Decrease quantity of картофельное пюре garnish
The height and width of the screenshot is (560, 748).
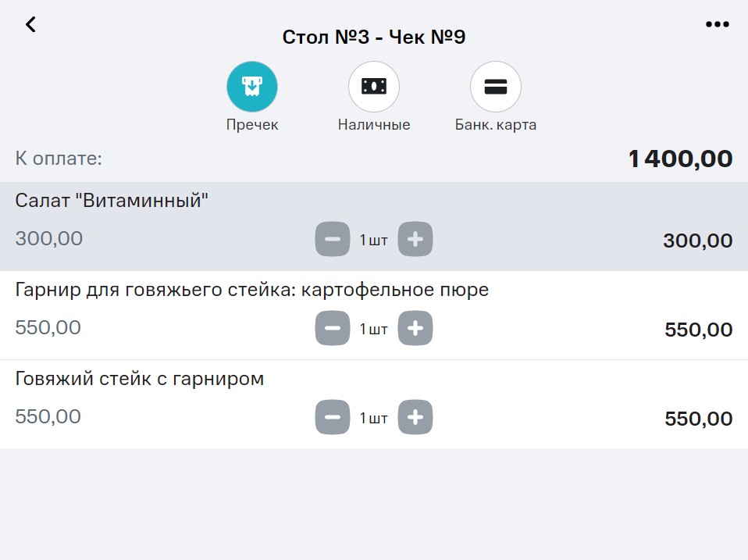[333, 328]
